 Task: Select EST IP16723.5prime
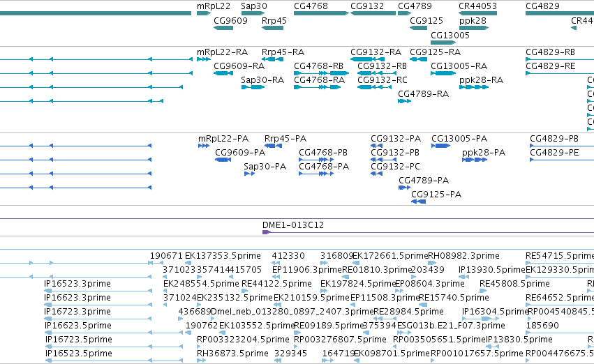pos(114,347)
